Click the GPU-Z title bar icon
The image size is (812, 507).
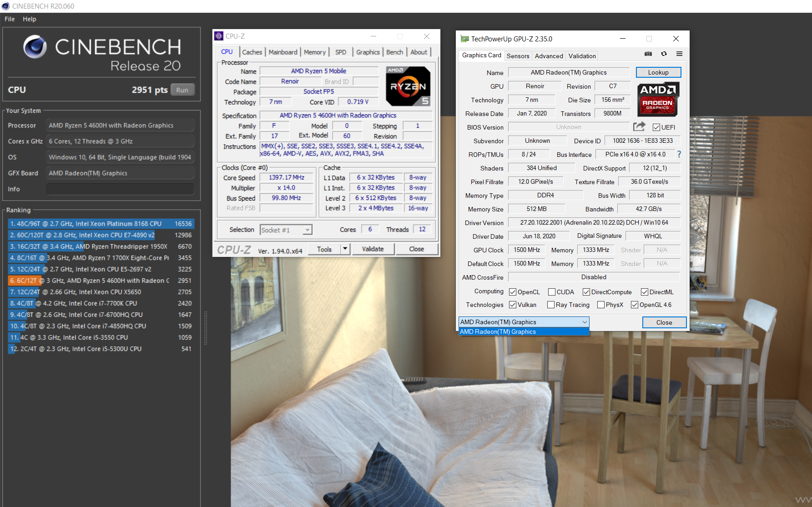(x=464, y=39)
